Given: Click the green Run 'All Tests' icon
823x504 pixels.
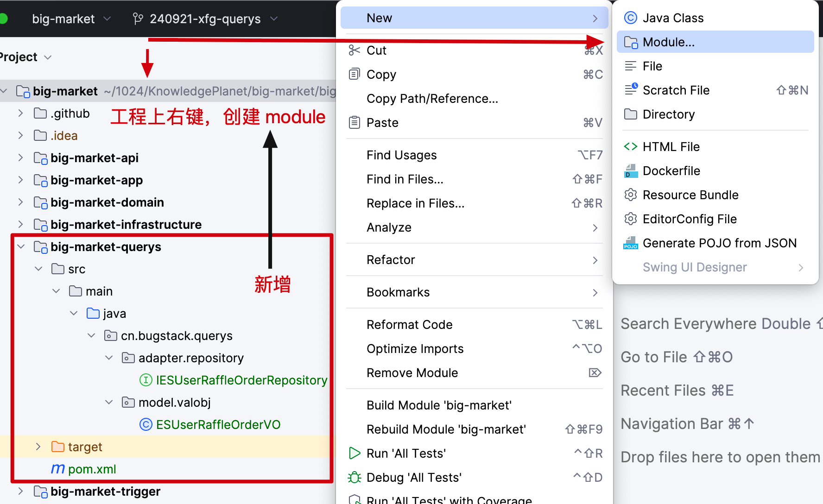Looking at the screenshot, I should (355, 454).
